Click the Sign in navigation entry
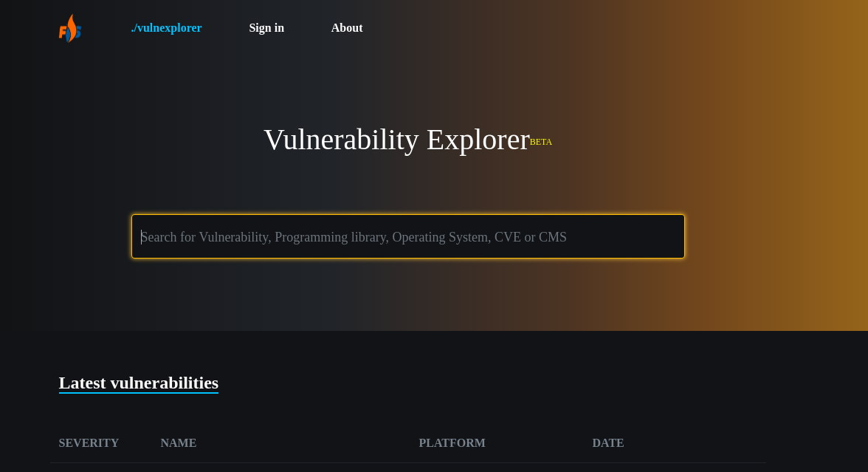The image size is (868, 472). [266, 27]
